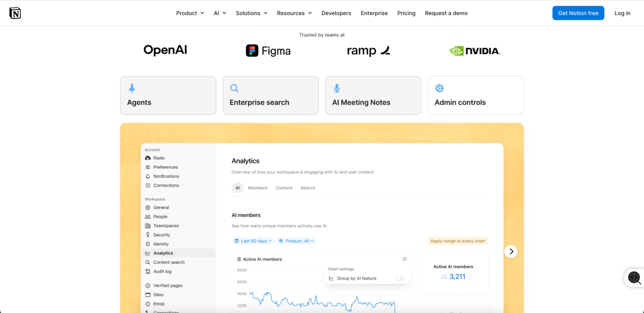Open the Developers nav item

click(x=336, y=13)
